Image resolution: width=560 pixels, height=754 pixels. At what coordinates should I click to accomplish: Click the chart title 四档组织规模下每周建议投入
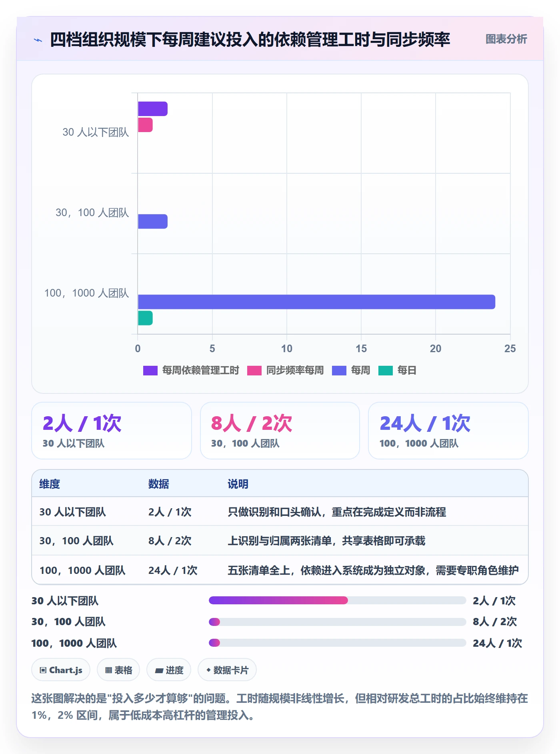(250, 40)
